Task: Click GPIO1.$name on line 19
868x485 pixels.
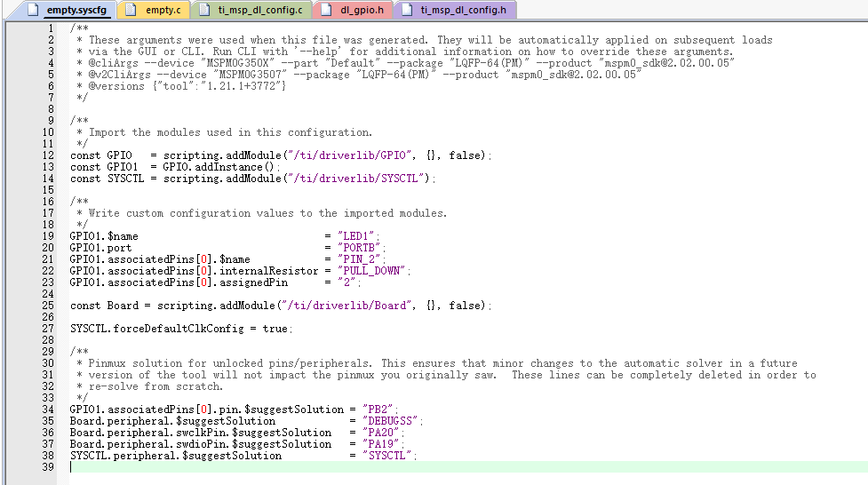Action: pyautogui.click(x=104, y=236)
